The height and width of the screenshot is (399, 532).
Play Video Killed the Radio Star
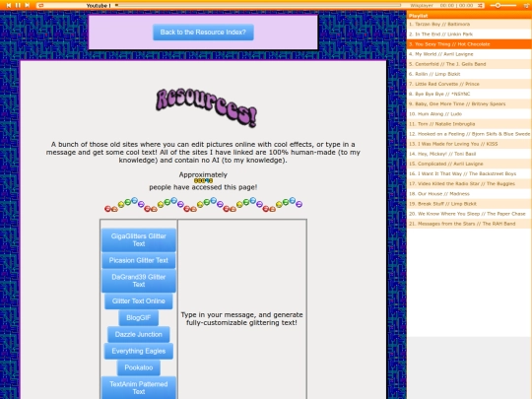[469, 183]
